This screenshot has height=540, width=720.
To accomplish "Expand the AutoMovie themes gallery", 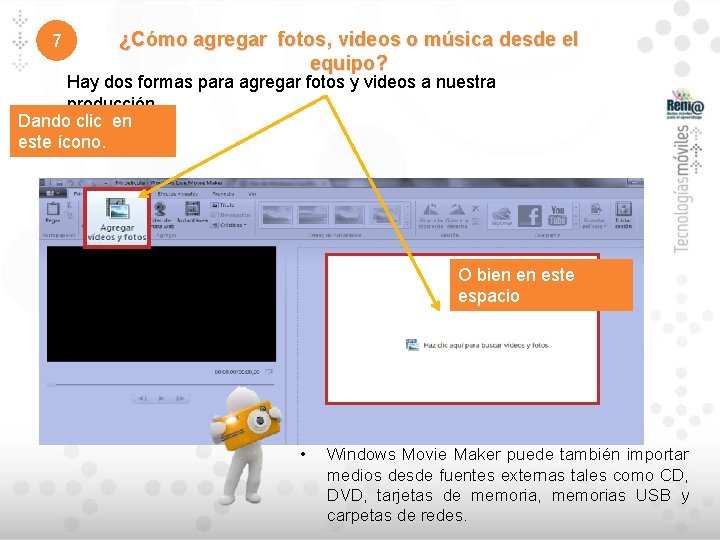I will 406,225.
